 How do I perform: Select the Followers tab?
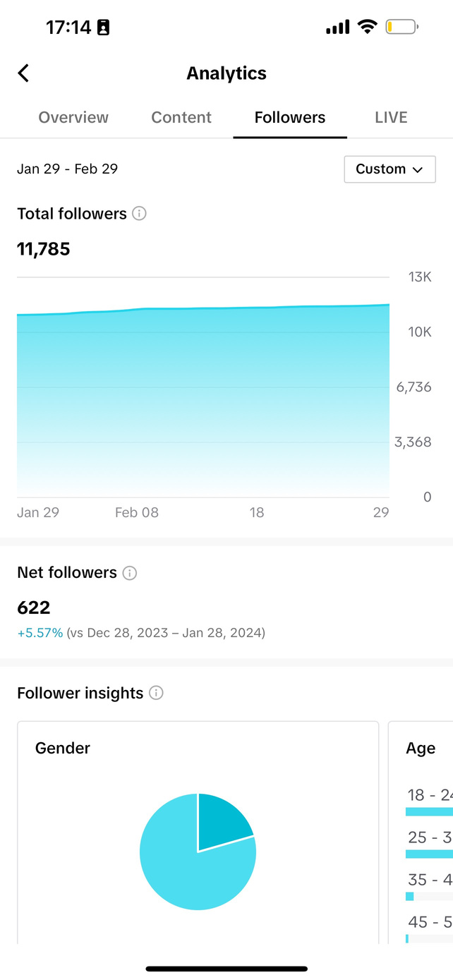pos(290,117)
